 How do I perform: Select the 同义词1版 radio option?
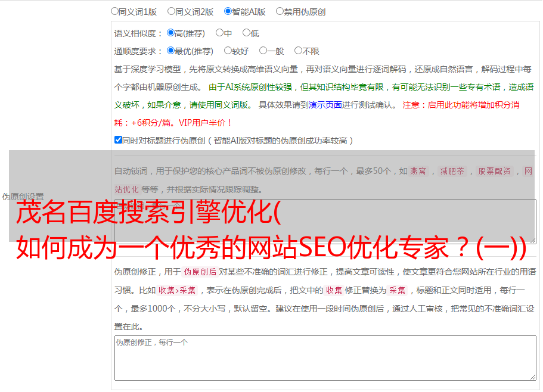pos(114,11)
